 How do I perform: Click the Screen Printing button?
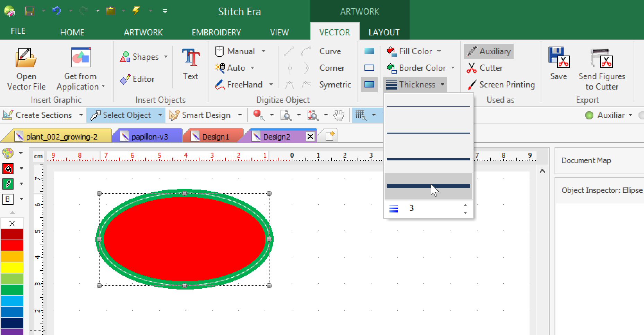[501, 85]
